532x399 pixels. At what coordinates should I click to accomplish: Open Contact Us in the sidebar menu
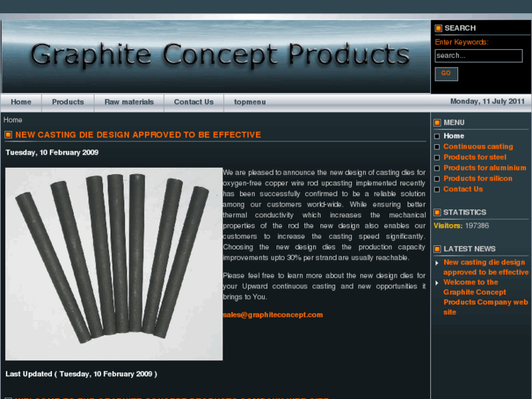(x=462, y=189)
